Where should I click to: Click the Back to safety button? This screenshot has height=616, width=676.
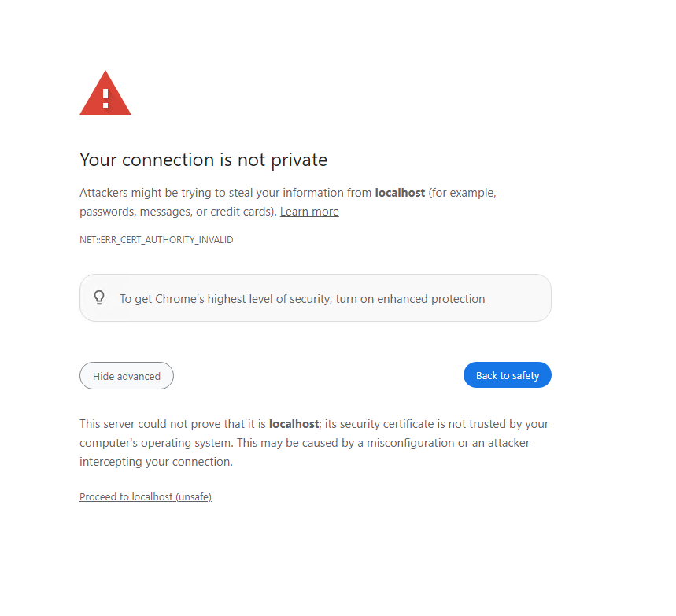click(x=507, y=375)
